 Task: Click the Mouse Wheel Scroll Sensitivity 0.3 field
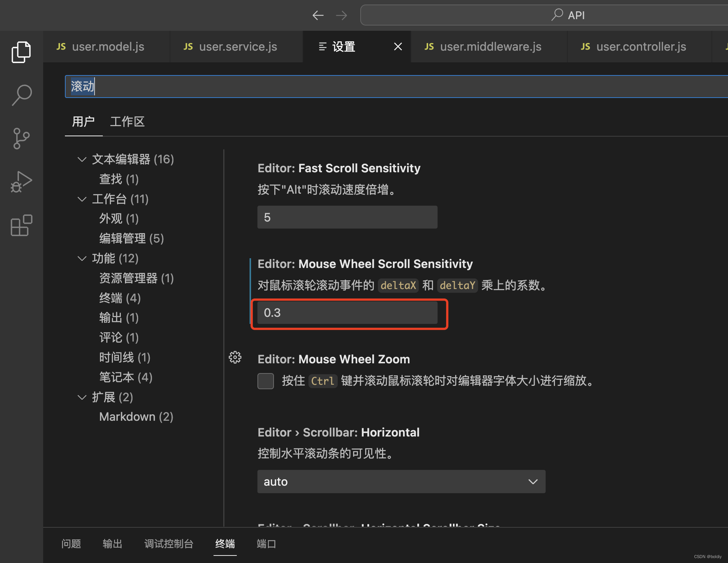(x=347, y=313)
